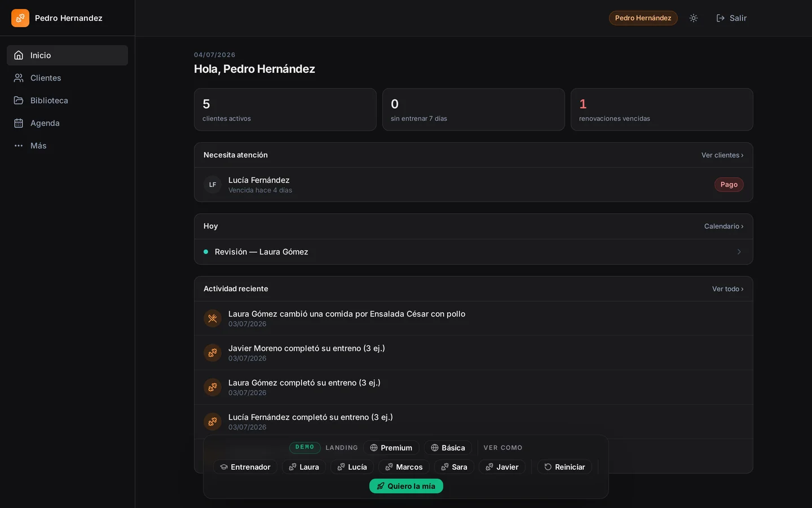Click the green Quiero la mía button

(x=406, y=486)
